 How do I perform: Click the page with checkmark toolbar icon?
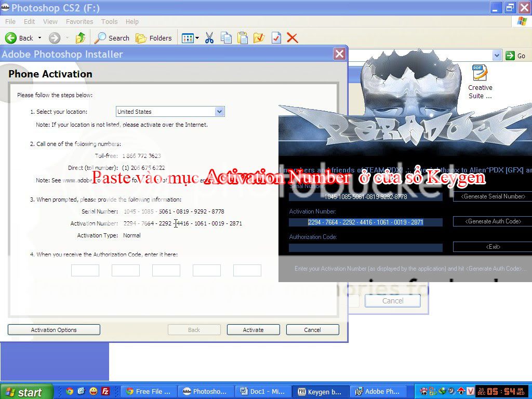[x=276, y=38]
